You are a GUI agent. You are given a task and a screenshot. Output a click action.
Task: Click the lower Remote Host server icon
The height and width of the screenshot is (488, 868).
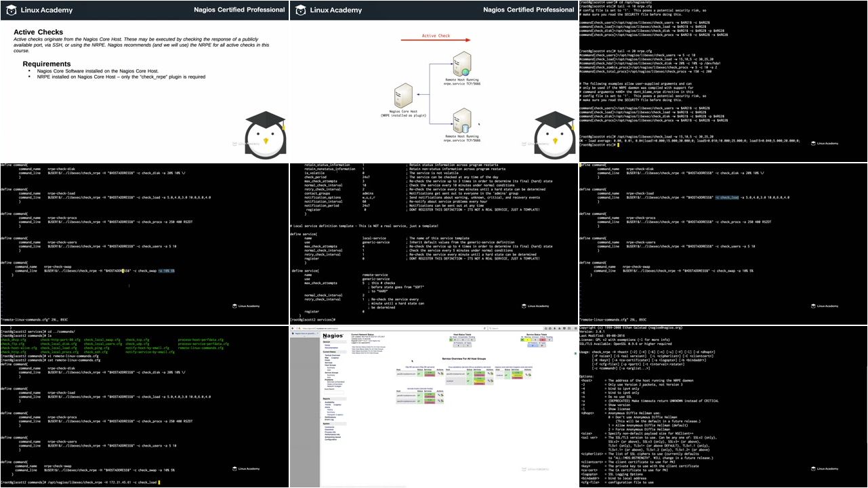pyautogui.click(x=462, y=120)
